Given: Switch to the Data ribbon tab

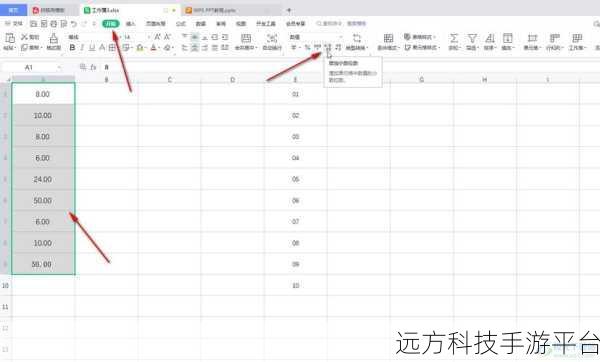Looking at the screenshot, I should point(201,24).
